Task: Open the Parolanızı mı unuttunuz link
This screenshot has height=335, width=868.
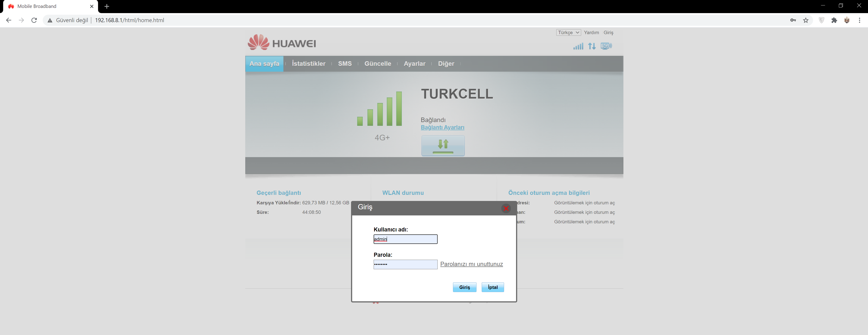Action: point(471,264)
